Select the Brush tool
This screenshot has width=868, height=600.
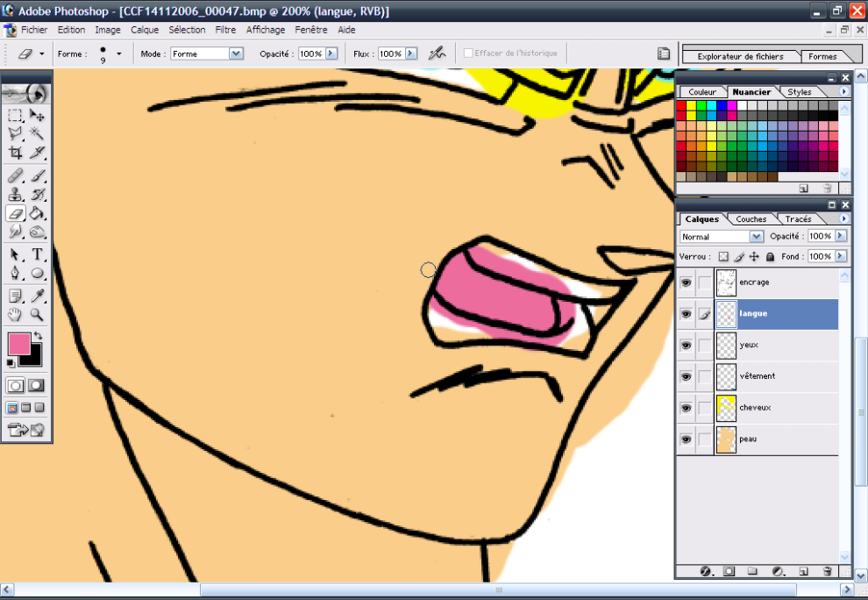(37, 176)
